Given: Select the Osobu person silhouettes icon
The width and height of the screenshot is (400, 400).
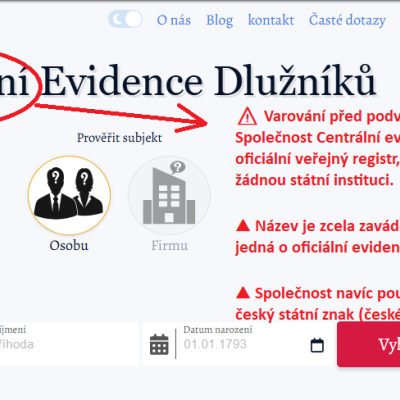Looking at the screenshot, I should click(x=69, y=195).
